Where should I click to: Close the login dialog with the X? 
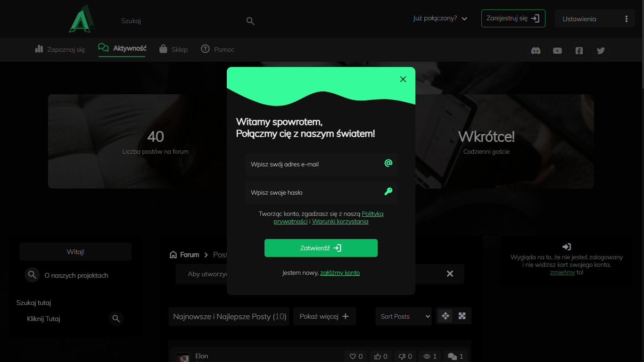click(403, 79)
